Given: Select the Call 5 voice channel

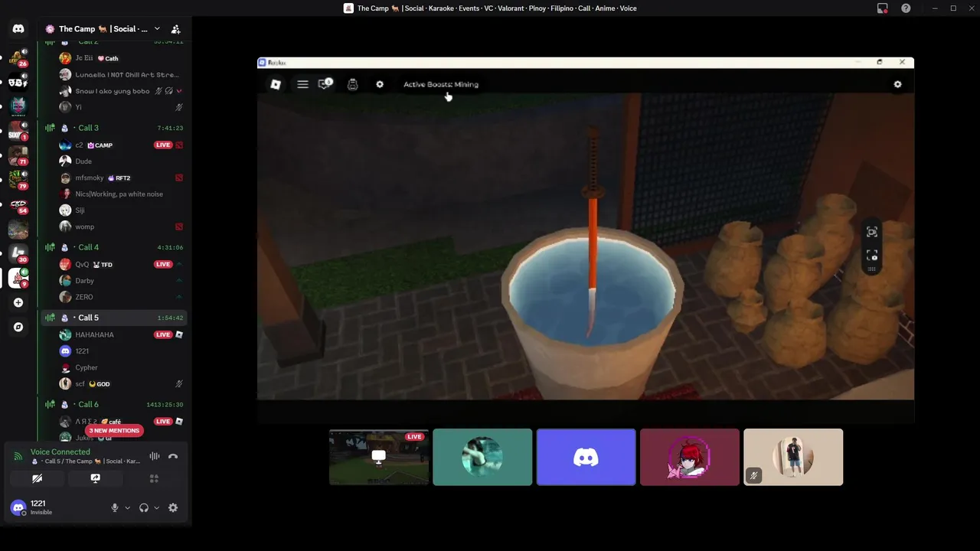Looking at the screenshot, I should [x=115, y=318].
